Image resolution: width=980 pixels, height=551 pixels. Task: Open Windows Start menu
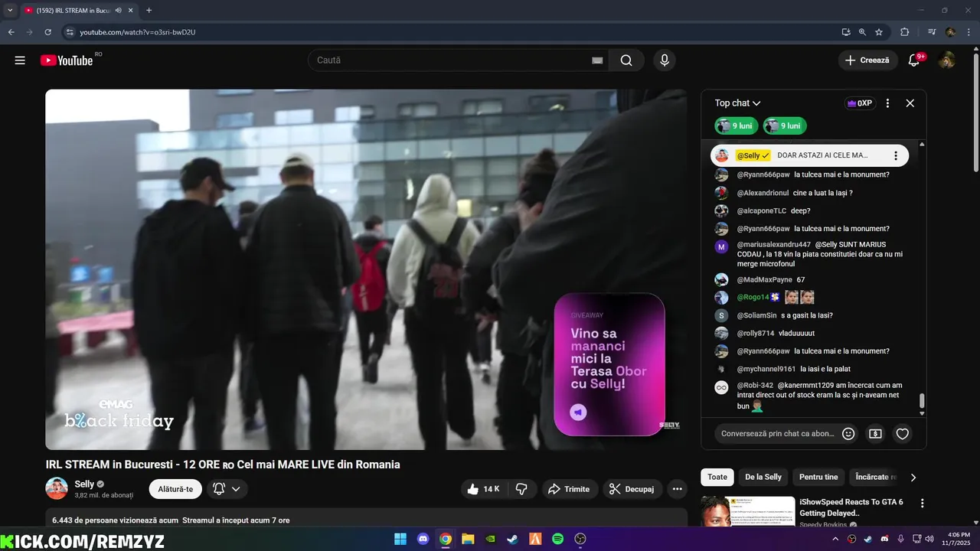(400, 539)
